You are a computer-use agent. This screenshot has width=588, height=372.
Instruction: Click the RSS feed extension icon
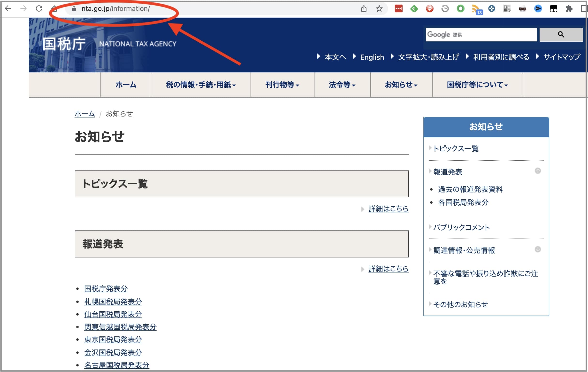pos(476,9)
